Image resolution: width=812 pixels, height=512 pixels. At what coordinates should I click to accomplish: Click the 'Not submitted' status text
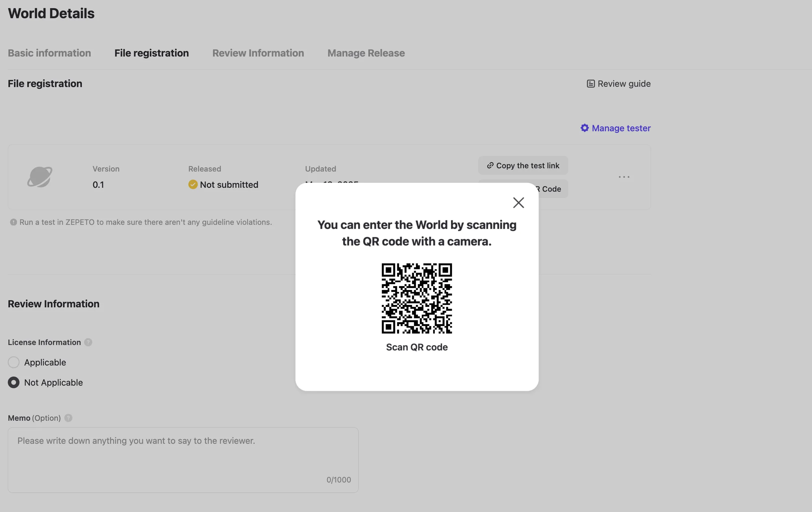(229, 185)
